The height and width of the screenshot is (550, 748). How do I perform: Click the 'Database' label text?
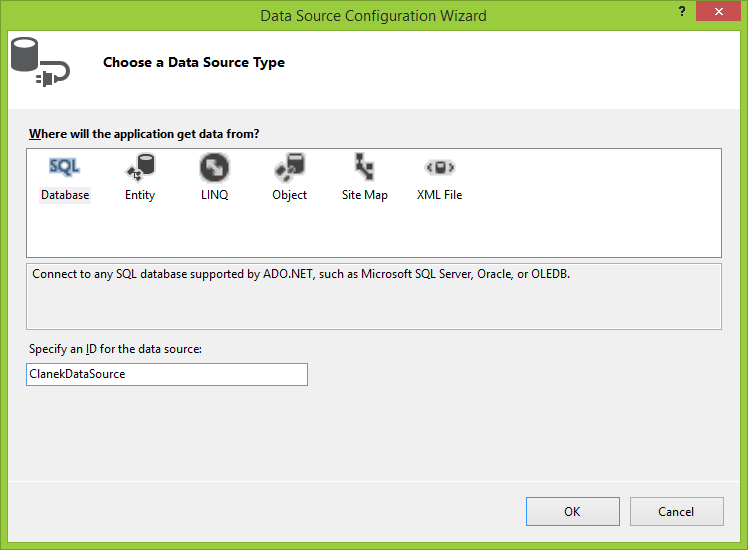pos(65,195)
